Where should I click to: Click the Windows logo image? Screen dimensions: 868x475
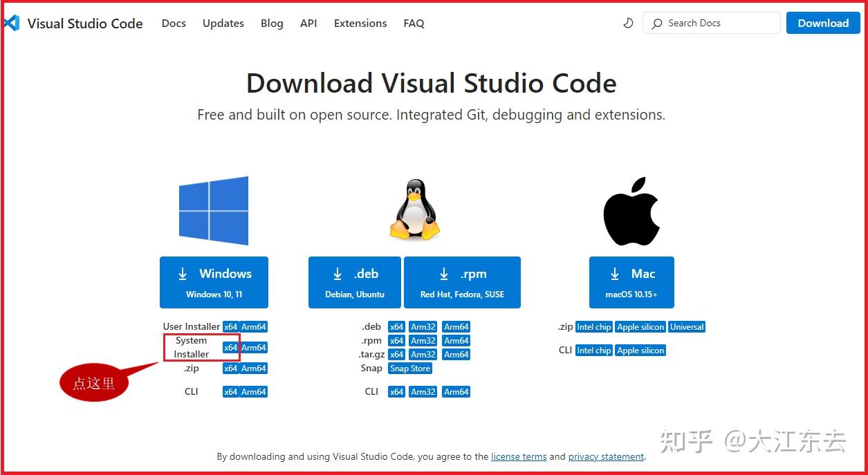point(214,211)
